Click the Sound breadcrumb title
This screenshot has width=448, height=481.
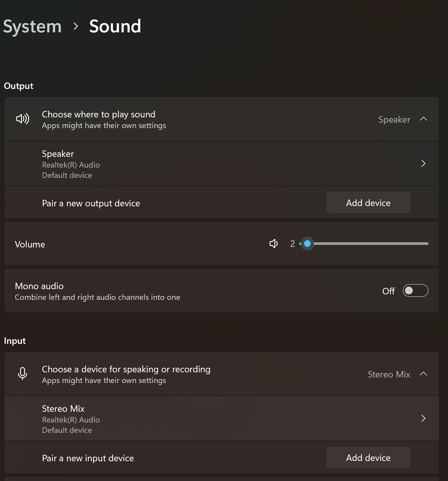click(x=115, y=27)
